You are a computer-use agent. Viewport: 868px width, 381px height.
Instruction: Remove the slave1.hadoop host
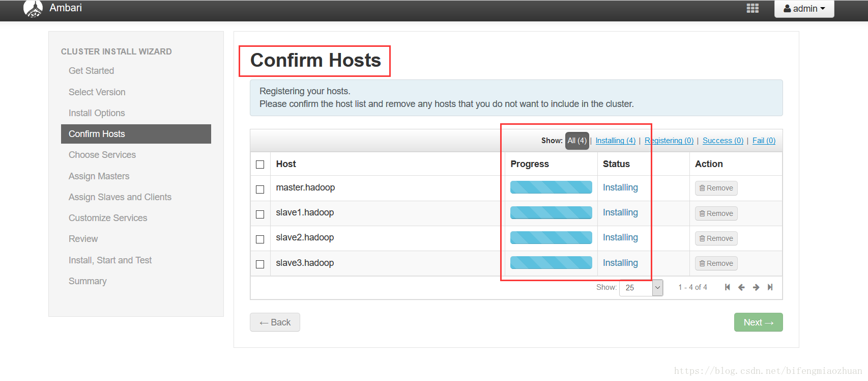pos(716,213)
